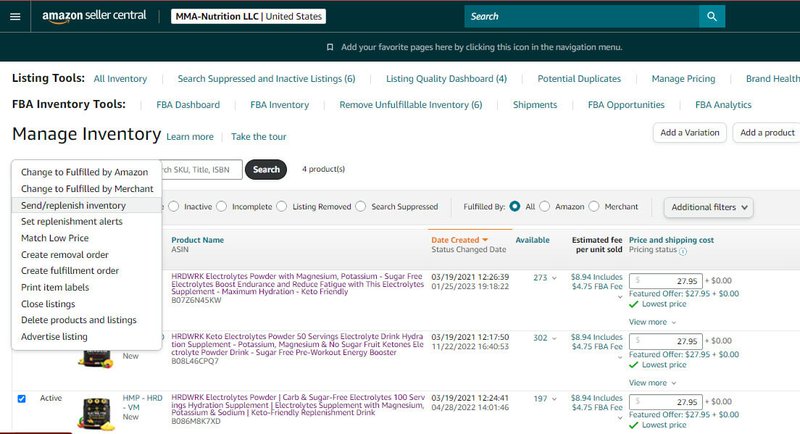Open Remove Unfulfillable Inventory link
The width and height of the screenshot is (800, 434).
click(x=411, y=105)
